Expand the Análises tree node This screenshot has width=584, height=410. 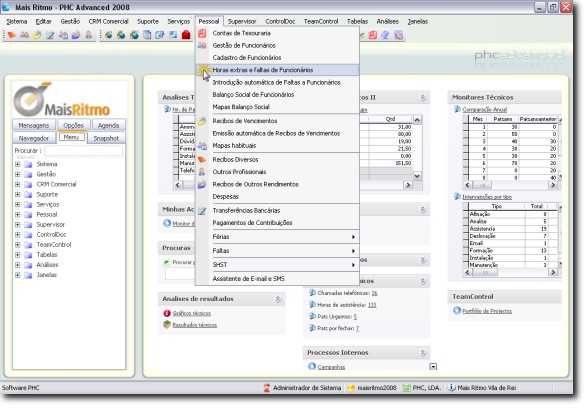tap(18, 265)
